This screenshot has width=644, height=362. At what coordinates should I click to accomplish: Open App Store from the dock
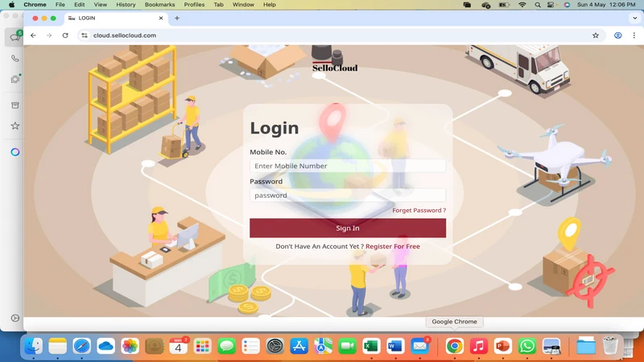(299, 346)
